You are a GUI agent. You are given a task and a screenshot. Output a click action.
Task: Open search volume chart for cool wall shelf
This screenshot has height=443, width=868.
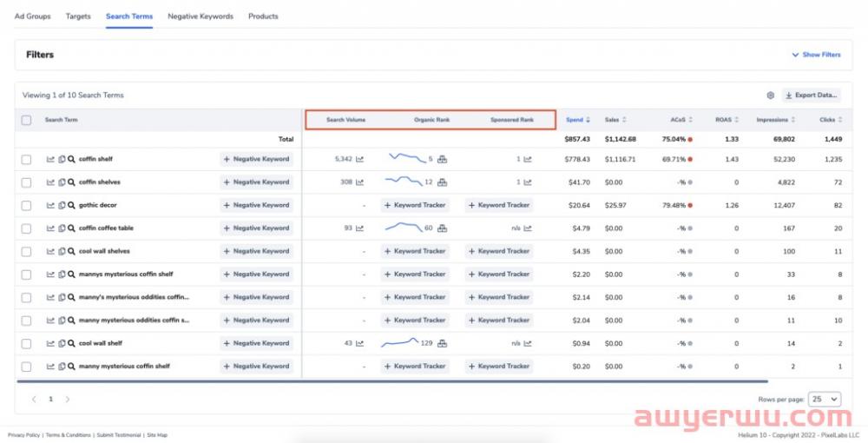click(x=360, y=343)
